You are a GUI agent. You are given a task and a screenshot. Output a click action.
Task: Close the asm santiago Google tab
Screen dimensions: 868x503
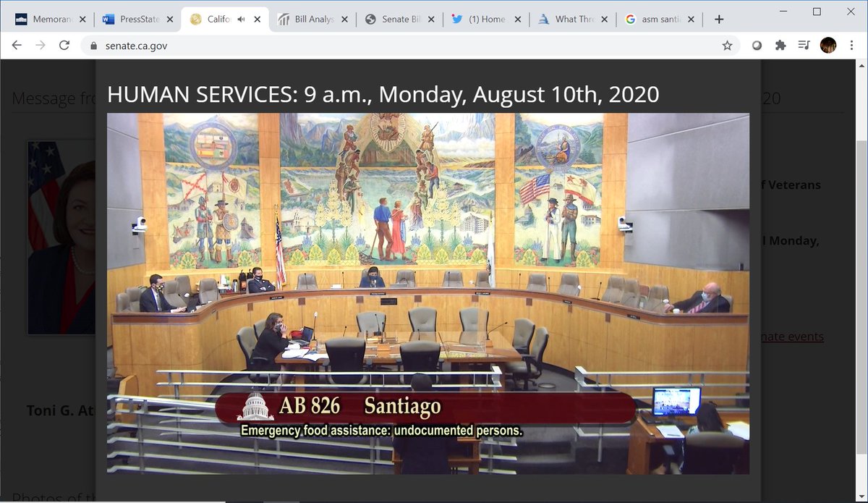pyautogui.click(x=689, y=20)
